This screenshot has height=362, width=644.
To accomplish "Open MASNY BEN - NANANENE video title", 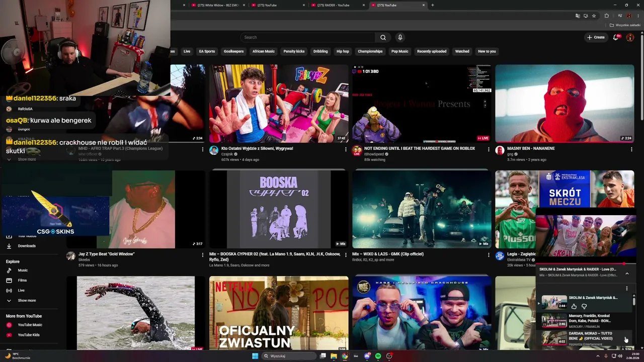I will 531,148.
